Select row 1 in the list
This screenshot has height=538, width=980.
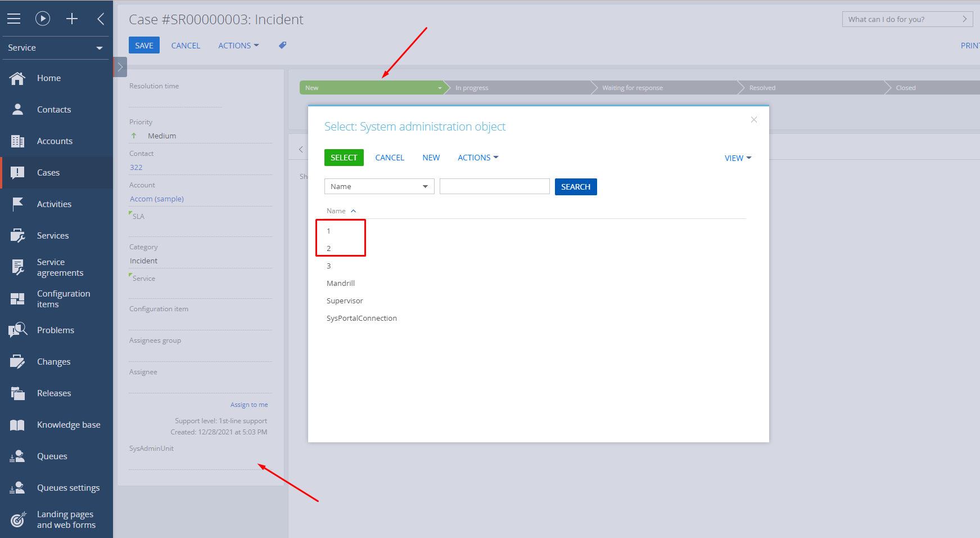pyautogui.click(x=535, y=231)
